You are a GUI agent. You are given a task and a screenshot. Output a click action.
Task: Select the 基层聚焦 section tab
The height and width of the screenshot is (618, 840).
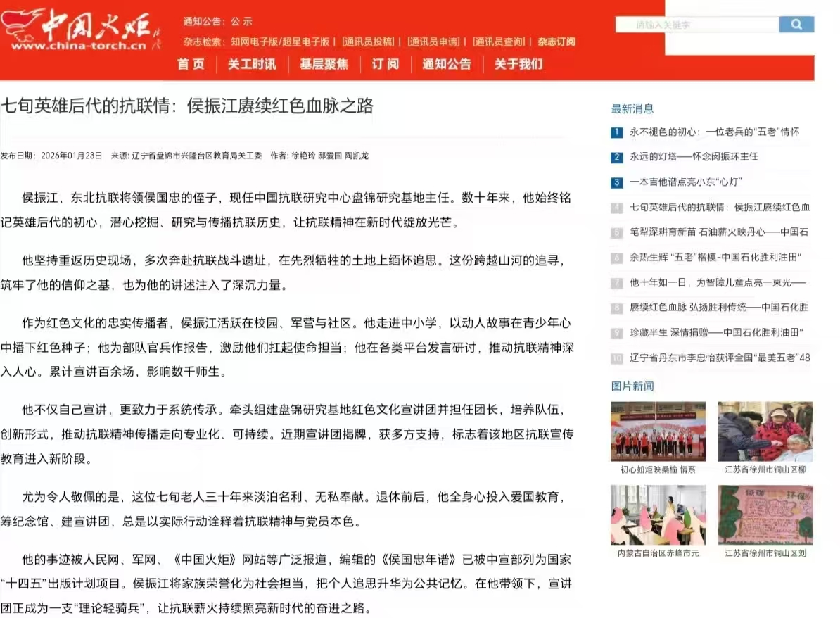pos(322,64)
